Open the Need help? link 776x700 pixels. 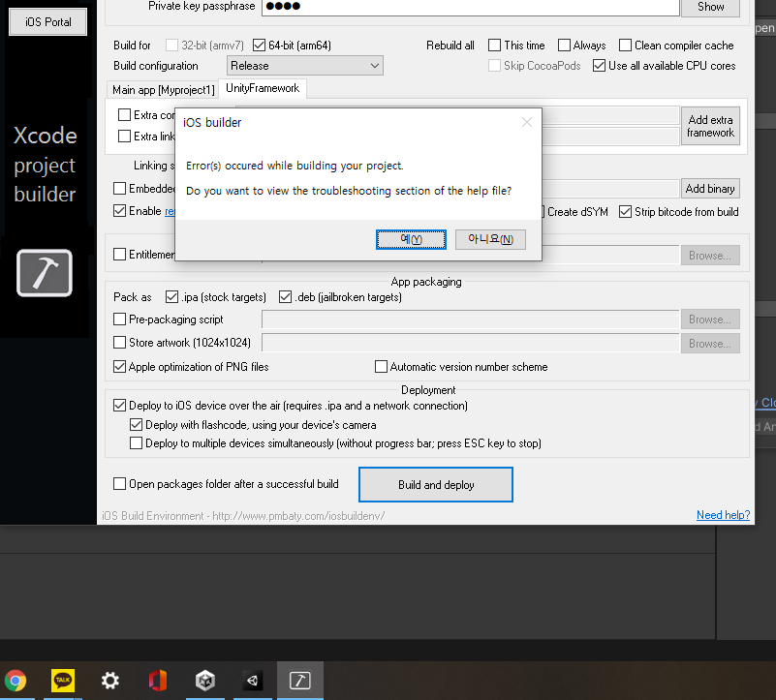(x=723, y=515)
